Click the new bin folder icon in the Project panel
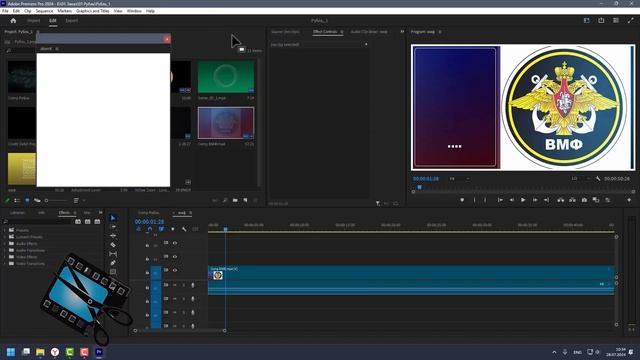 point(235,200)
